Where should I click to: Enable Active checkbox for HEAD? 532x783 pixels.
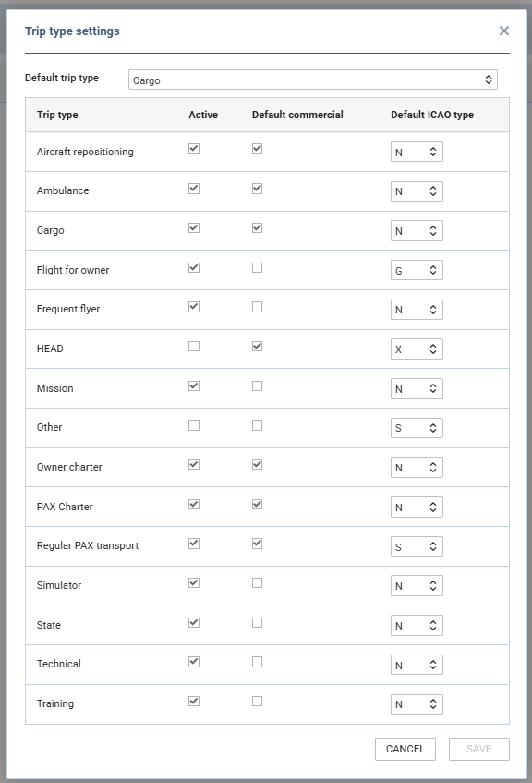pyautogui.click(x=194, y=346)
